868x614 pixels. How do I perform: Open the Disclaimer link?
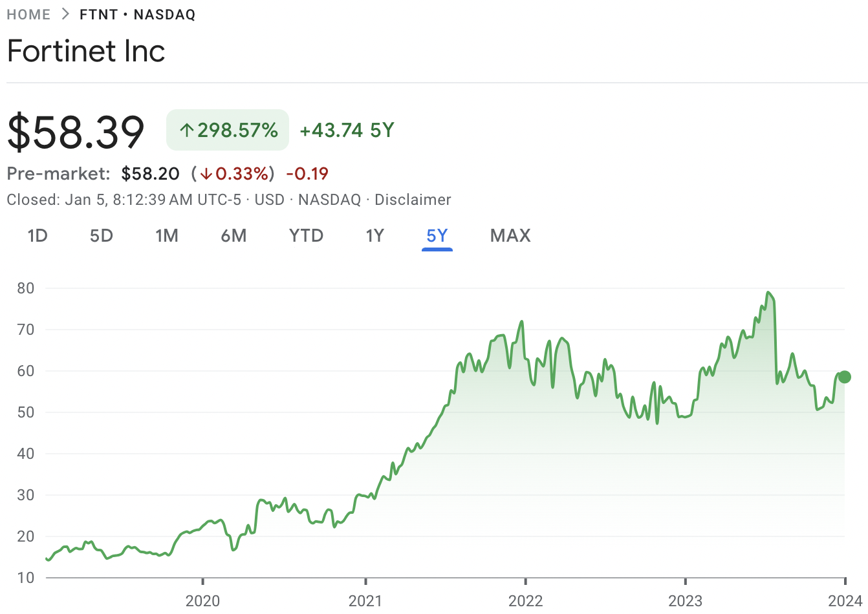click(413, 200)
